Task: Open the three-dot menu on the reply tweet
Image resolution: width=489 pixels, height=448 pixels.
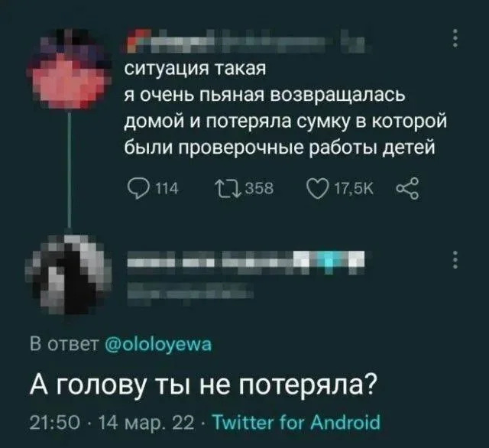Action: pos(455,259)
